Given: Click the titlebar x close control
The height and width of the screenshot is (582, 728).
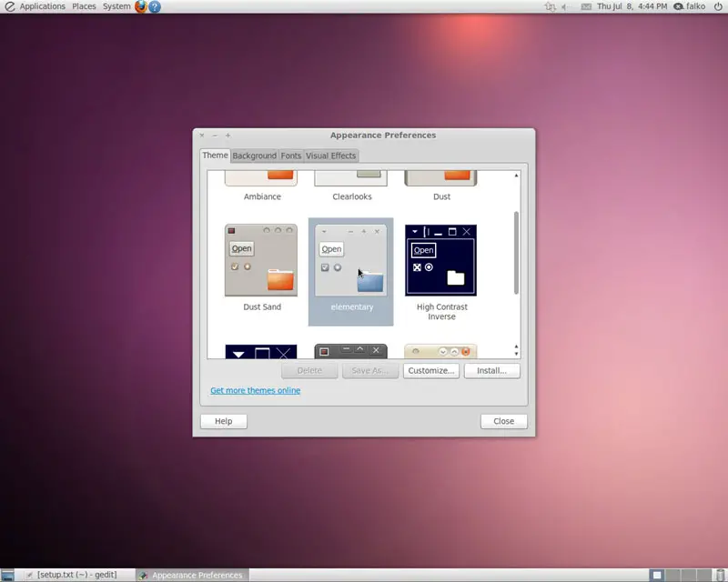Looking at the screenshot, I should (202, 135).
